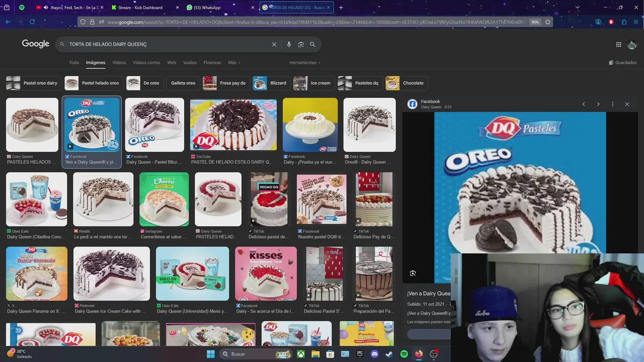This screenshot has height=362, width=644.
Task: Click the tracking protection shield icon
Action: click(83, 22)
